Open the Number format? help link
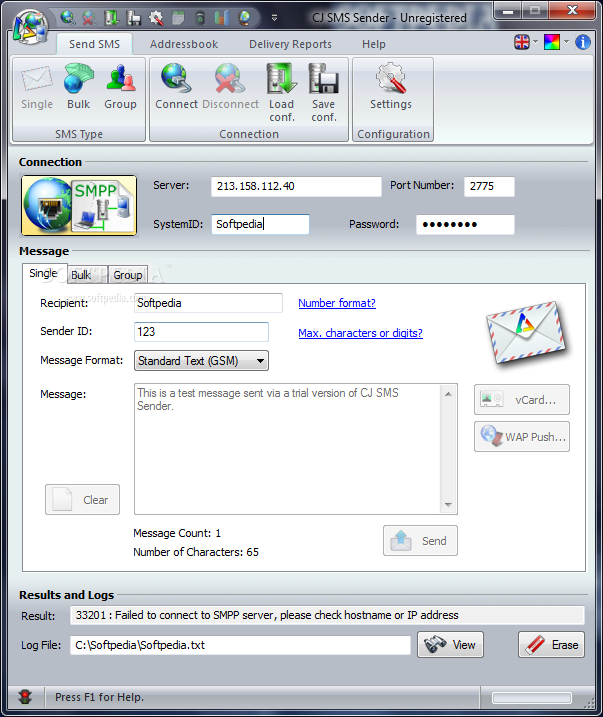Viewport: 603px width, 717px height. (x=337, y=303)
